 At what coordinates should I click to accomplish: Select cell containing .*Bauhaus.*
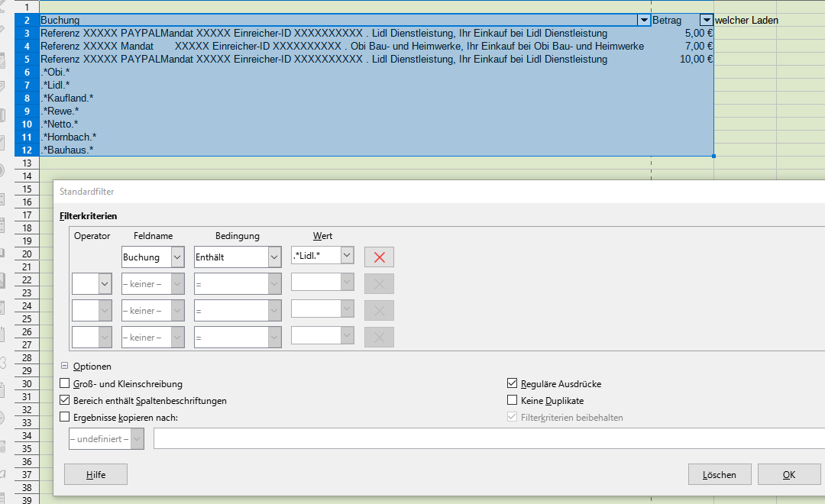tap(345, 150)
